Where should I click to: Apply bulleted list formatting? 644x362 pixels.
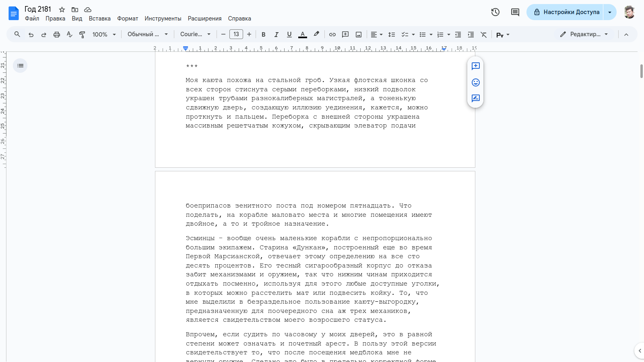(423, 35)
